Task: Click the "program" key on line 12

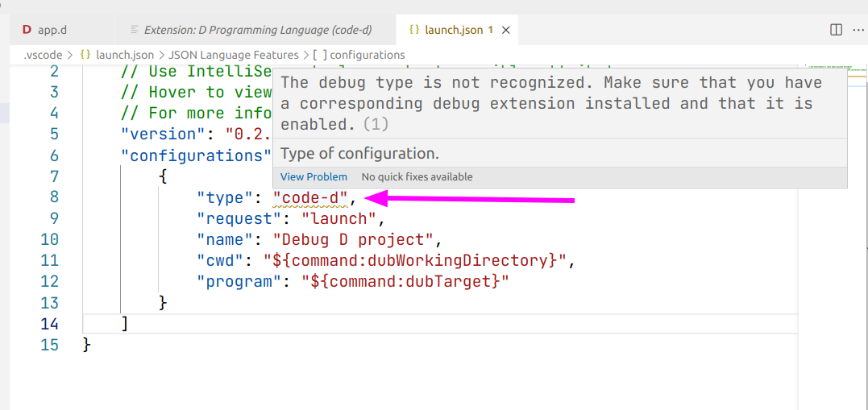Action: 239,282
